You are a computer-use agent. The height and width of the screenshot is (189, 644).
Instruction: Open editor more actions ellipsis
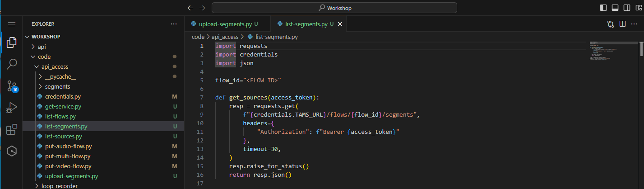pos(634,24)
